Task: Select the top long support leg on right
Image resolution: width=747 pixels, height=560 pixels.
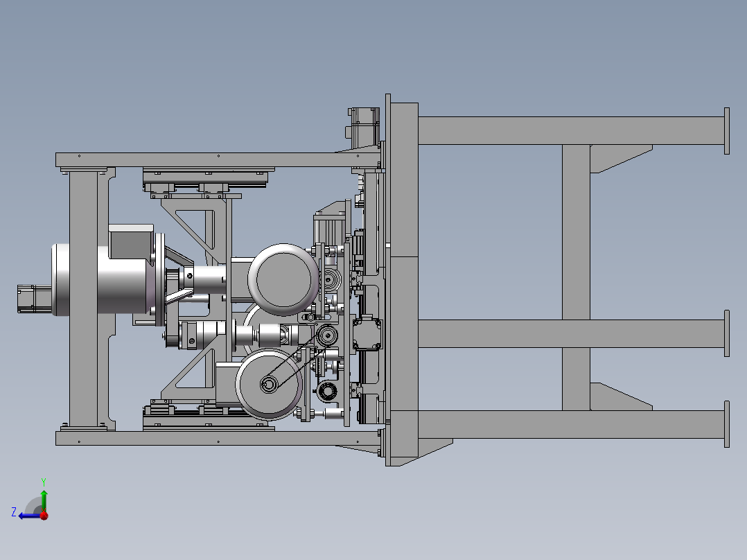Action: [572, 130]
